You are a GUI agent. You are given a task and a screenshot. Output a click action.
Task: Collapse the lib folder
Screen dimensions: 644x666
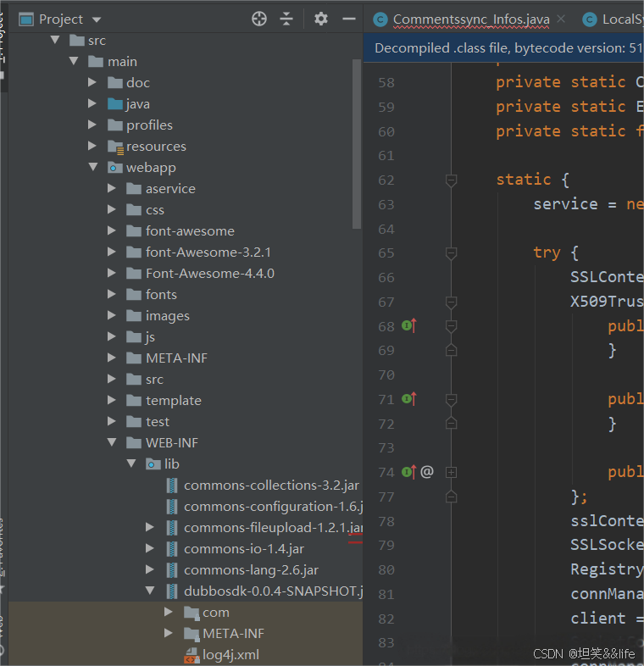pyautogui.click(x=131, y=463)
